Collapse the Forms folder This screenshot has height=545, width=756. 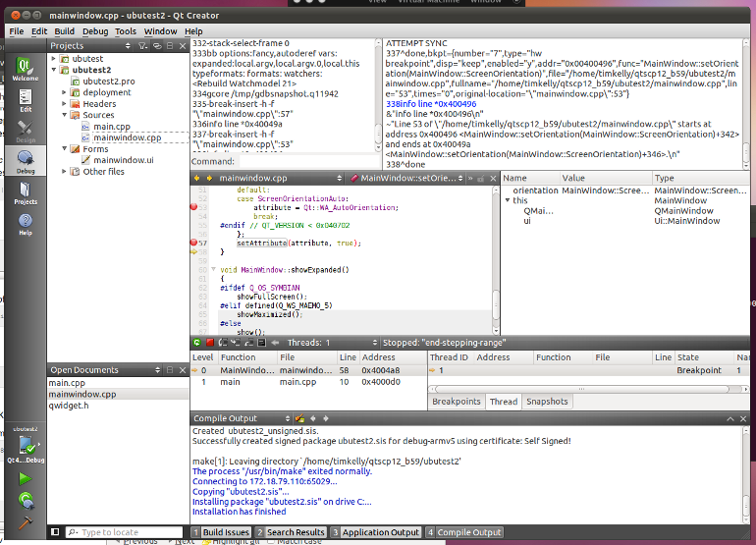coord(64,148)
